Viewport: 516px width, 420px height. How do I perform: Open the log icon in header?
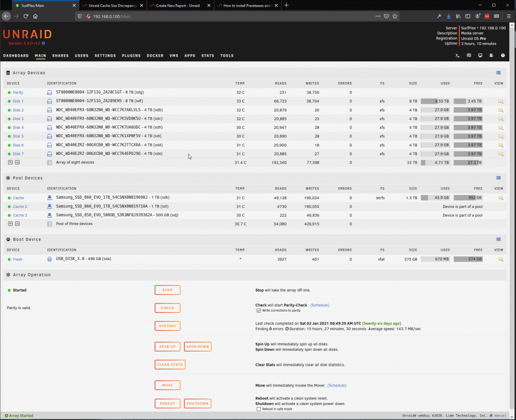click(x=491, y=56)
